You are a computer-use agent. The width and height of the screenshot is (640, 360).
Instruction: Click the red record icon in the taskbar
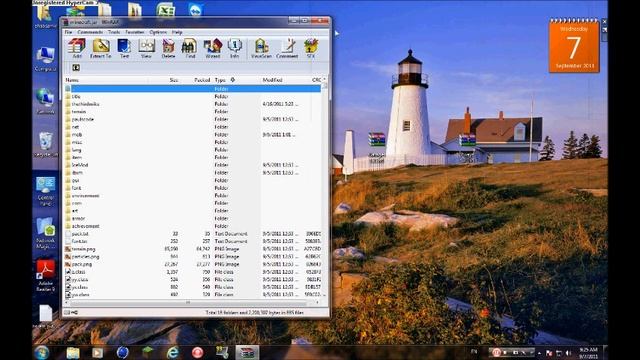198,352
